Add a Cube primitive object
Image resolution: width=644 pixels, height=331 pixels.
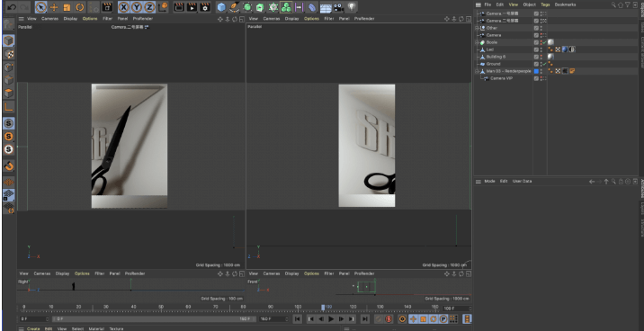221,7
